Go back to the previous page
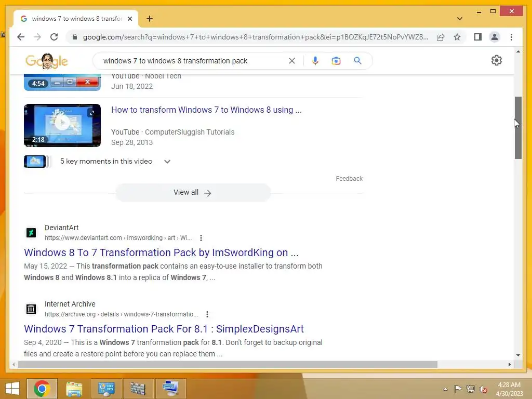 point(21,37)
